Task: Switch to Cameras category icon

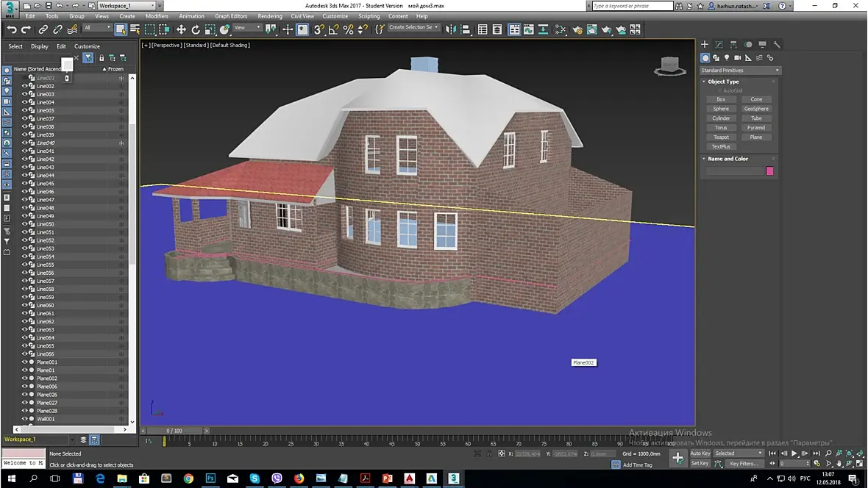Action: point(738,57)
